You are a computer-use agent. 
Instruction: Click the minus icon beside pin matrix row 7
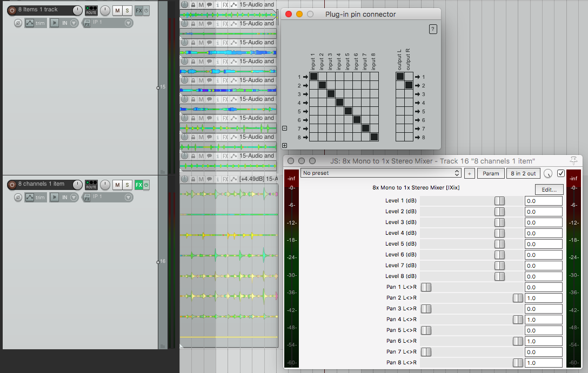[285, 128]
